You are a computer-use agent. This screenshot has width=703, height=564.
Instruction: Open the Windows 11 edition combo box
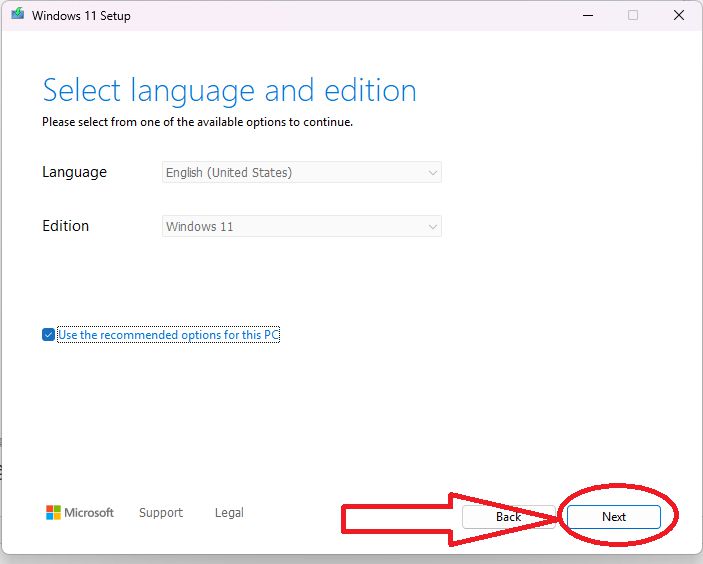click(x=300, y=227)
